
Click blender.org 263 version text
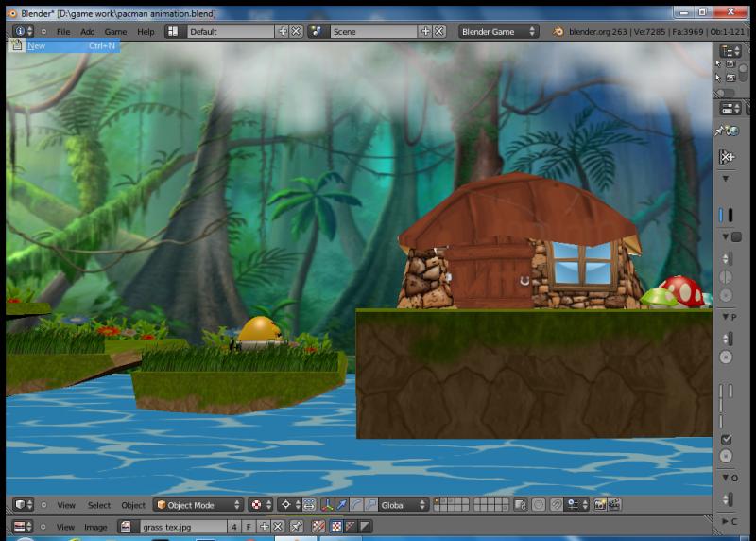pos(598,32)
